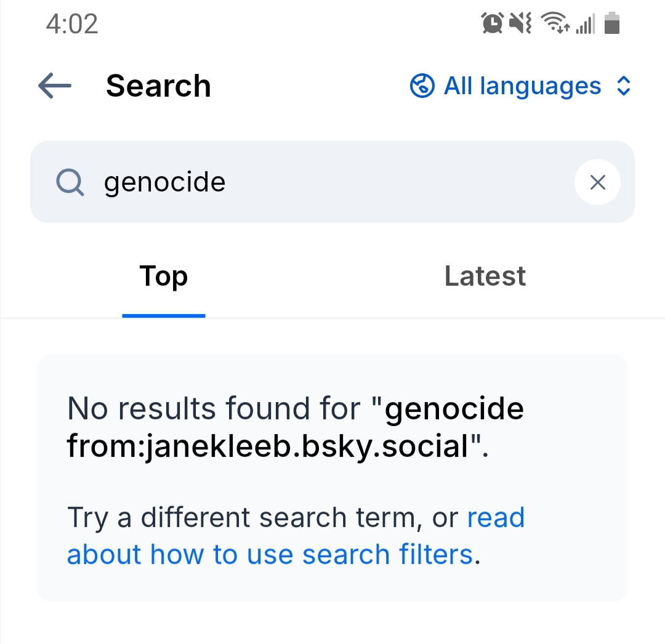Clear the search with the X button
This screenshot has width=665, height=644.
[x=597, y=182]
